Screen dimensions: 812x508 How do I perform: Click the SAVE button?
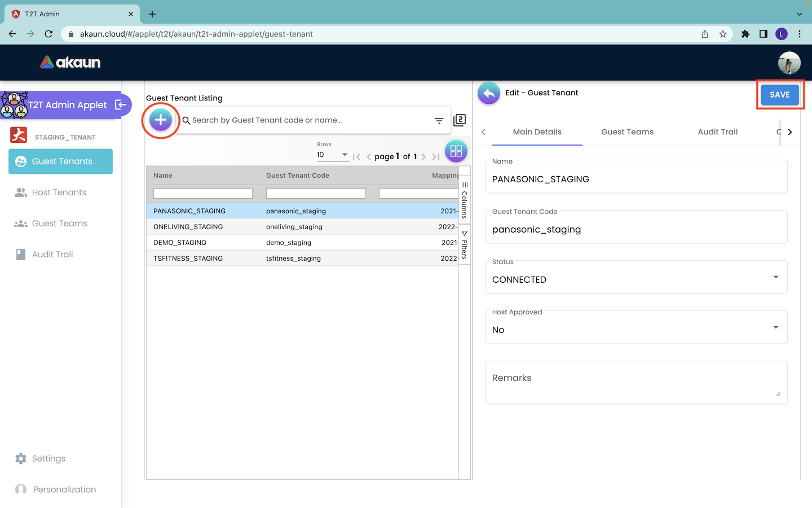click(779, 95)
